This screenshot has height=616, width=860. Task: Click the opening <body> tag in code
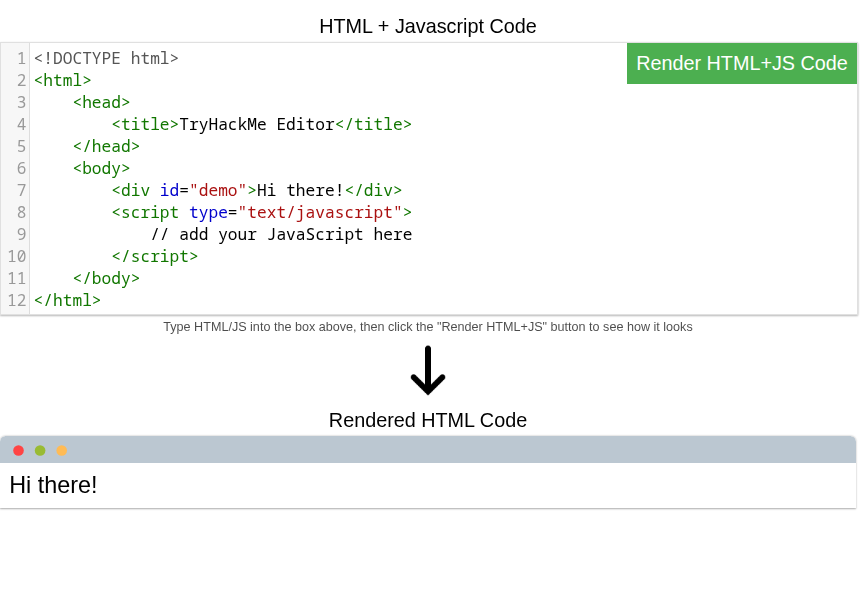click(101, 168)
